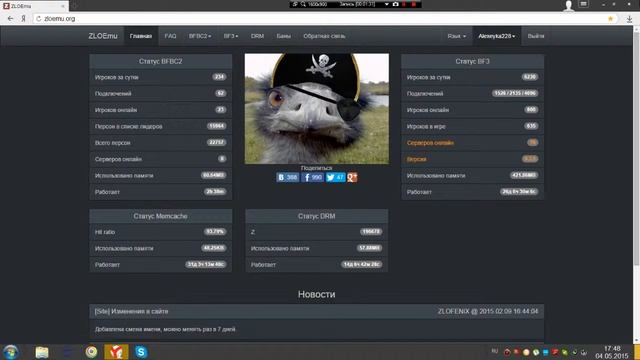Click the Всего персон row
The height and width of the screenshot is (360, 640).
(x=160, y=142)
